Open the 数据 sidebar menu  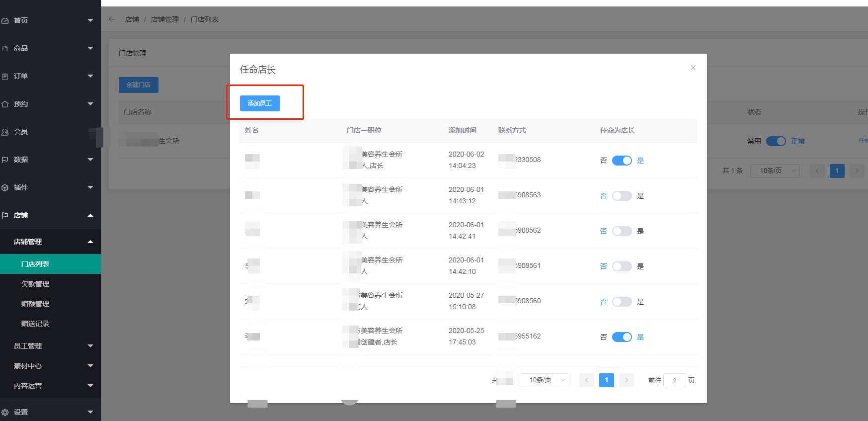tap(50, 160)
